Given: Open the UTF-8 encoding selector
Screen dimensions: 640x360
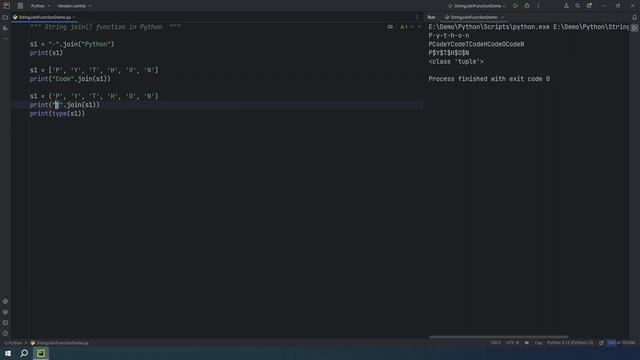Looking at the screenshot, I should (x=512, y=343).
